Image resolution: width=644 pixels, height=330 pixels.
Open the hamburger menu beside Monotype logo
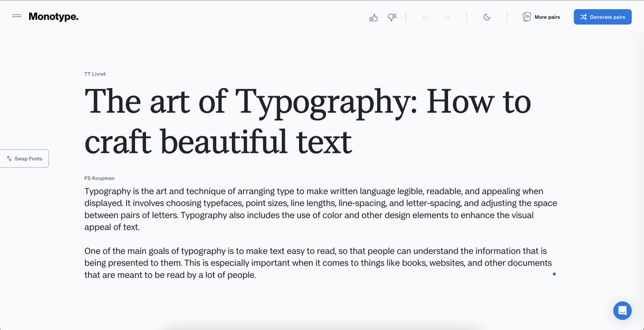(x=17, y=17)
